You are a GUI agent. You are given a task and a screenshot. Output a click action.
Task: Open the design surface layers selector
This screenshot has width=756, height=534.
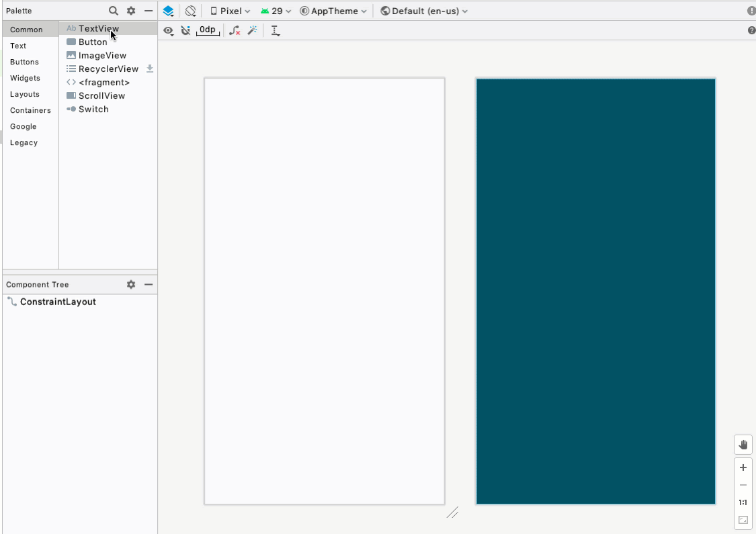click(169, 11)
